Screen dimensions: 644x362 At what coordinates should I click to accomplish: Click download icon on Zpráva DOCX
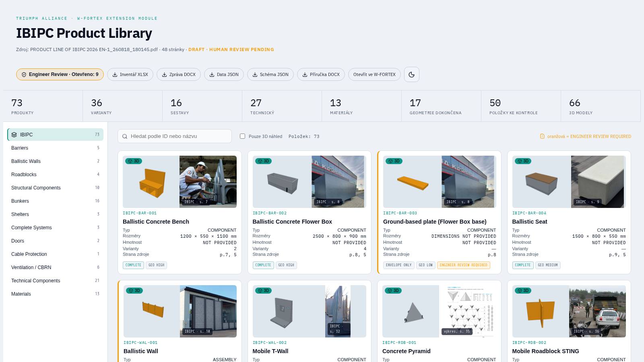164,74
